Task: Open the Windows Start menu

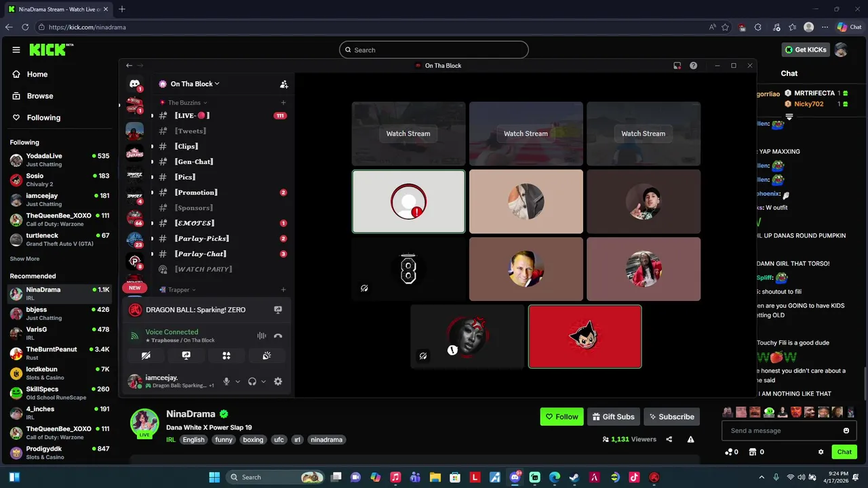Action: pyautogui.click(x=214, y=477)
